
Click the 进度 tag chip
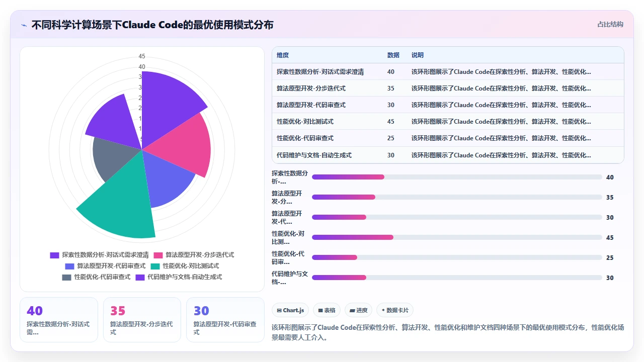358,310
